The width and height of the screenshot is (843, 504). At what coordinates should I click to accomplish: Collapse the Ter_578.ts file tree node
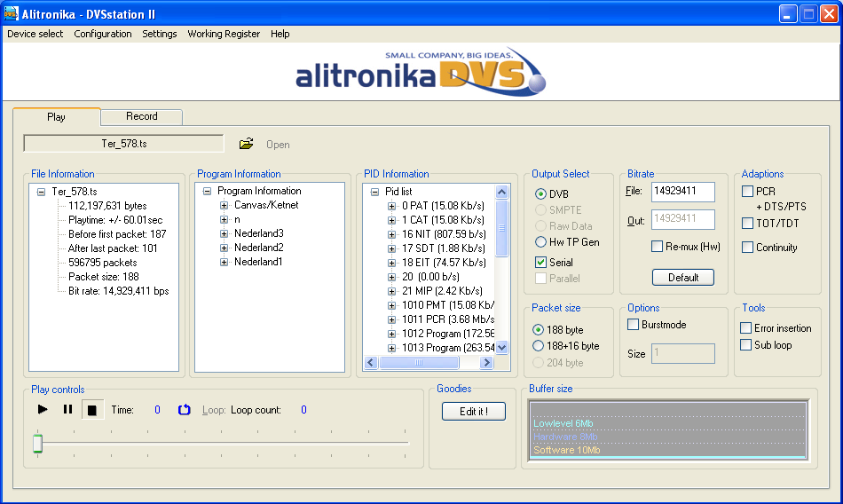coord(41,192)
